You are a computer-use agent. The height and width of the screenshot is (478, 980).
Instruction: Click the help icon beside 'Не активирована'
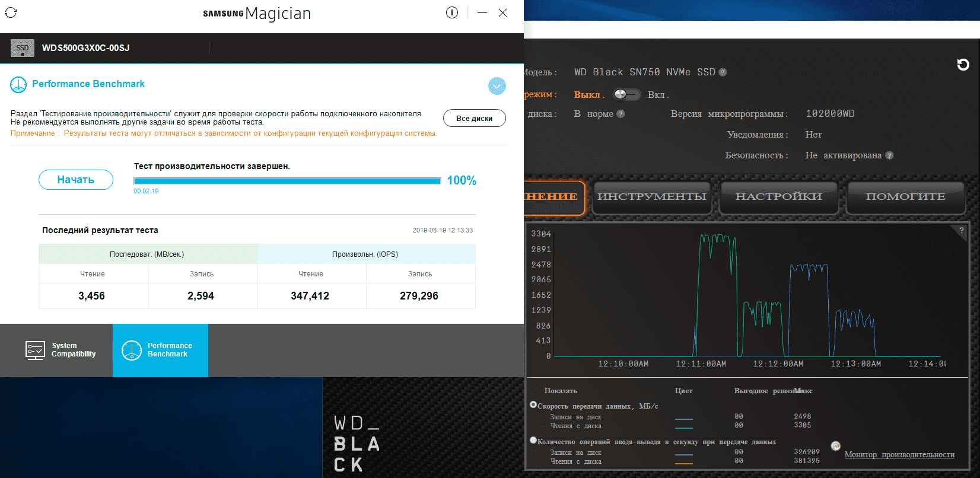coord(889,155)
